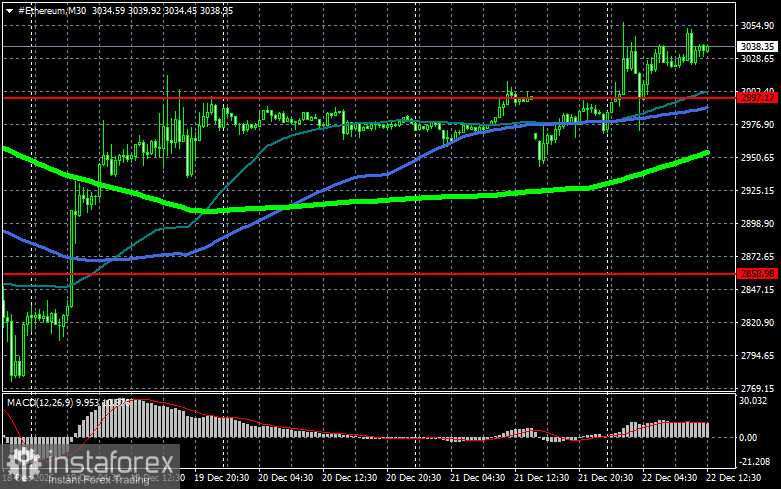
Task: Click the #Ethereum,M30 symbol title
Action: 52,10
